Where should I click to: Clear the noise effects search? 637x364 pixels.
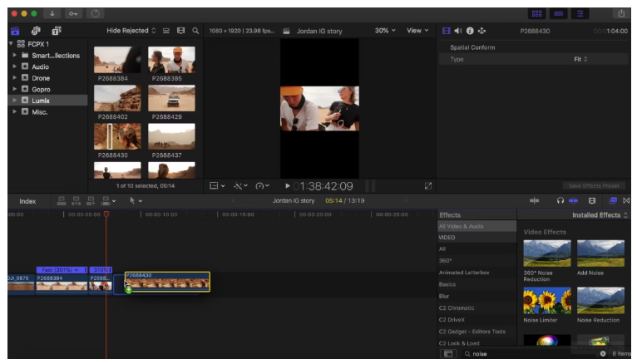[603, 353]
